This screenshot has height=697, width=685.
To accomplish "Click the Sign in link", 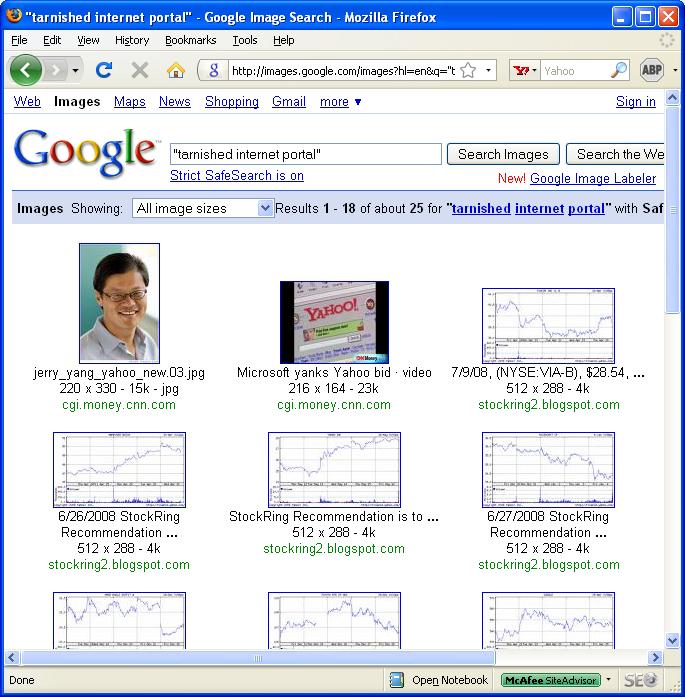I will [636, 102].
